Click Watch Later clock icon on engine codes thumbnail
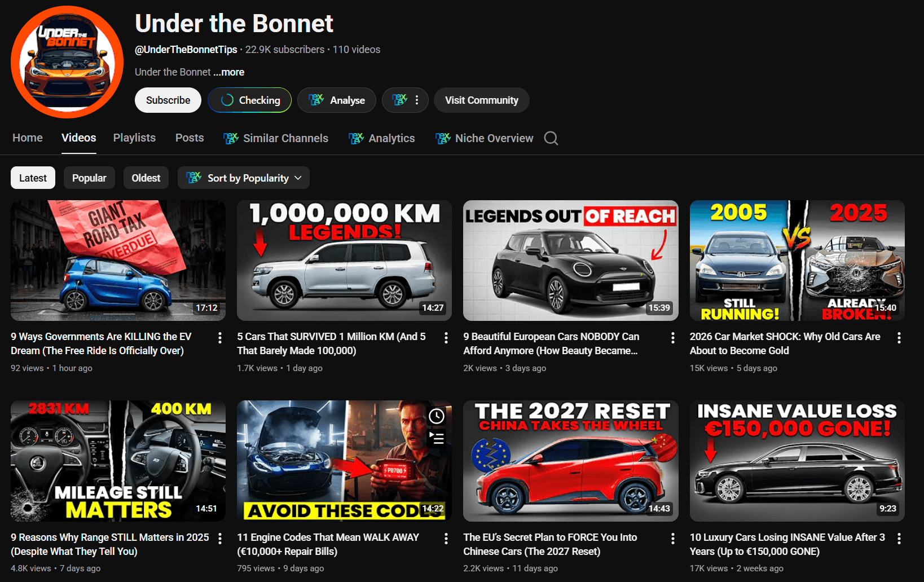 coord(437,416)
